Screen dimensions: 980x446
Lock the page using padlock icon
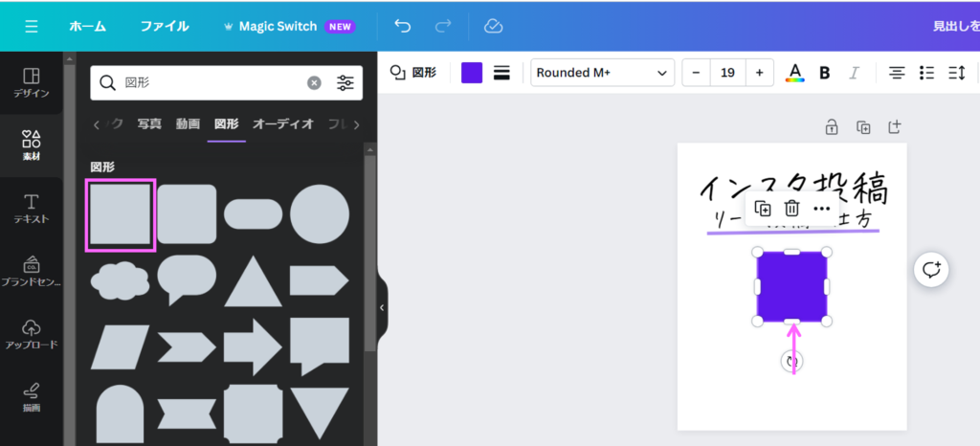pos(833,126)
